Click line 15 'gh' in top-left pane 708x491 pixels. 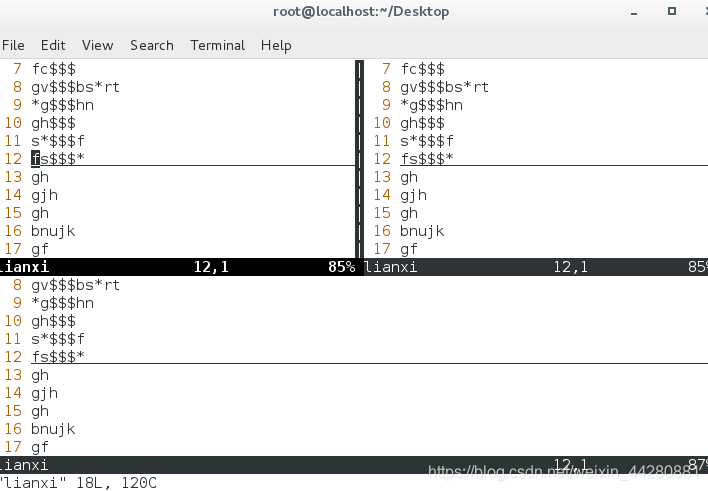tap(40, 213)
